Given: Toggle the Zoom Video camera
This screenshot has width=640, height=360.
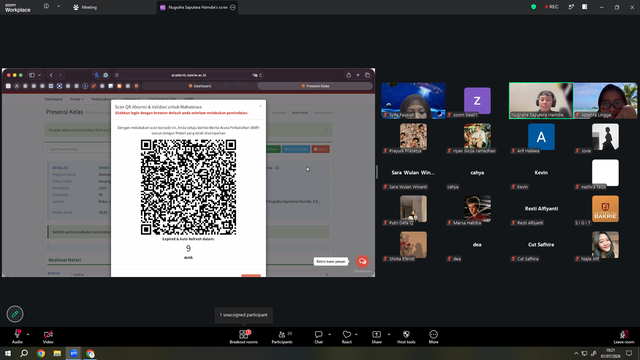Looking at the screenshot, I should click(x=48, y=337).
